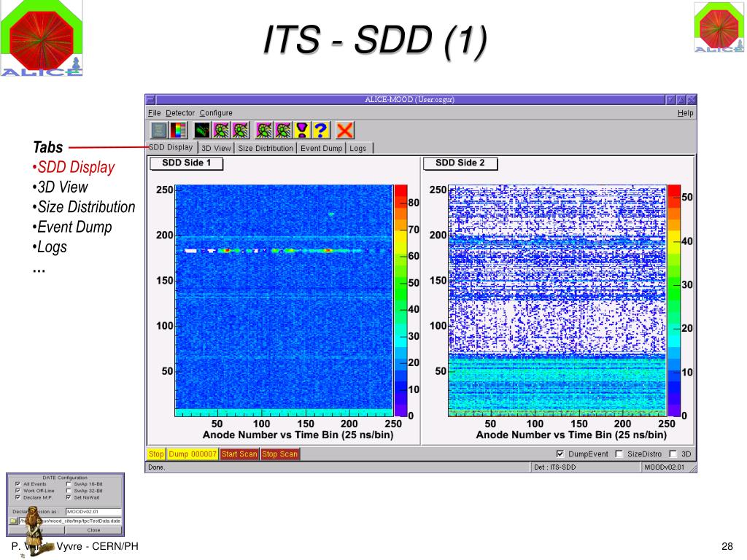Click the Det : ITS-SDD status entry
Image resolution: width=747 pixels, height=560 pixels.
[554, 467]
